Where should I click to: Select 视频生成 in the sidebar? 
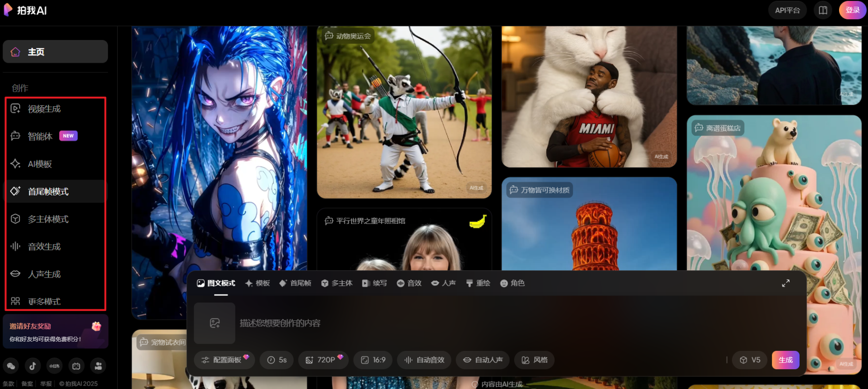click(x=44, y=109)
